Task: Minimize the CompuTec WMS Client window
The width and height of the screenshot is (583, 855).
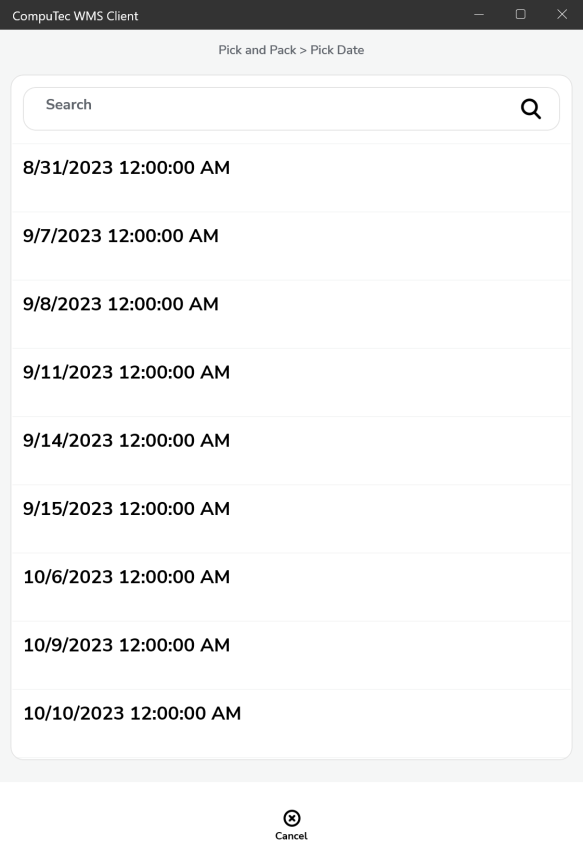Action: [x=479, y=15]
